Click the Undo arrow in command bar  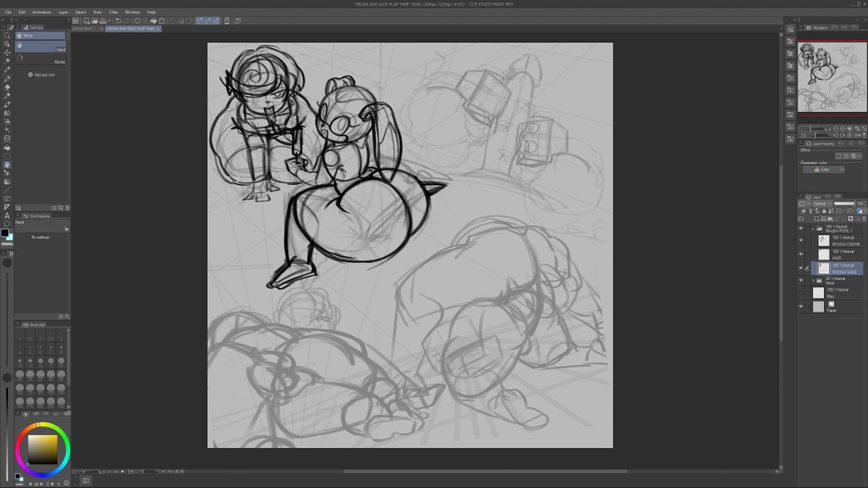[119, 20]
